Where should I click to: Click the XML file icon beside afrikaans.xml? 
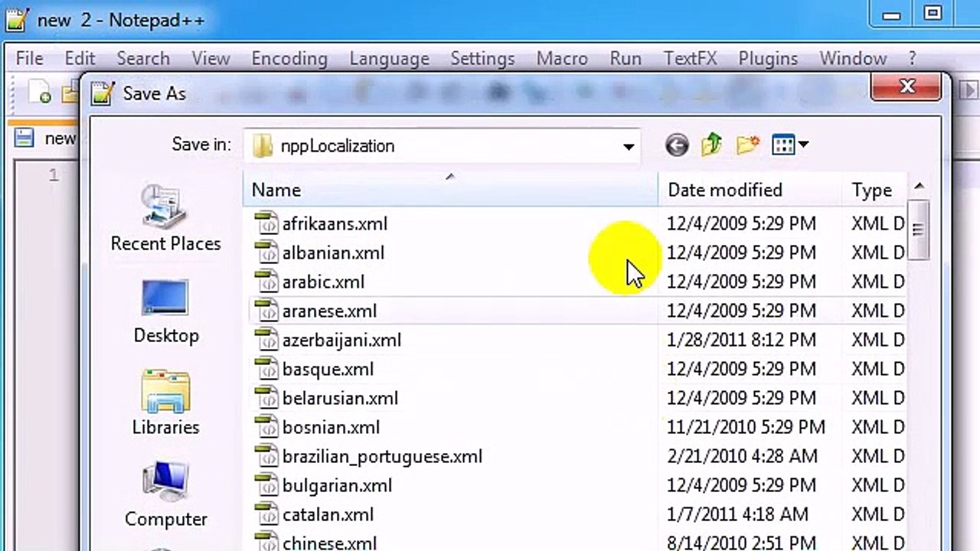click(266, 223)
